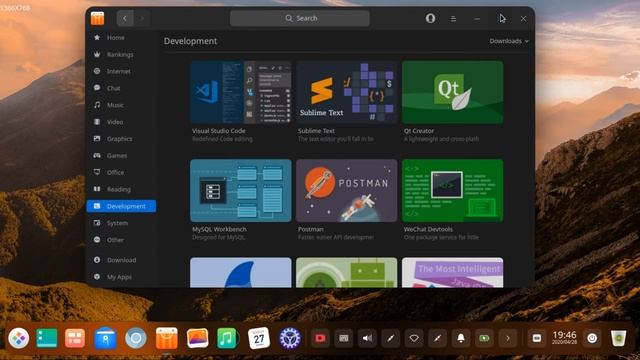
Task: Go forward with the right arrow button
Action: [142, 18]
